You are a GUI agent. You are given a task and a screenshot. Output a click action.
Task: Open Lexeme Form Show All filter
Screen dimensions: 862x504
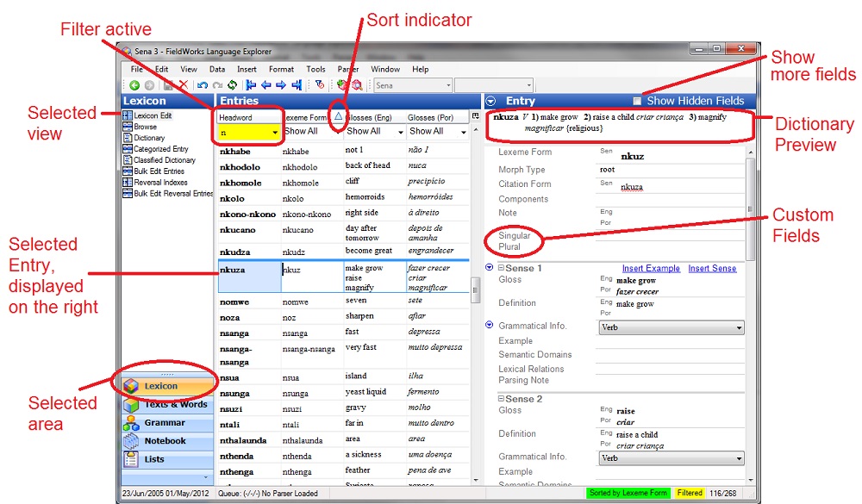coord(337,132)
